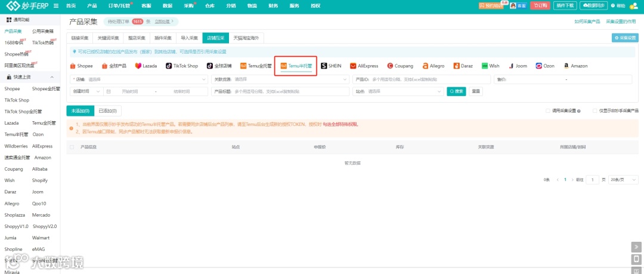Click the 搜索 search button
This screenshot has height=274, width=644.
click(x=456, y=91)
